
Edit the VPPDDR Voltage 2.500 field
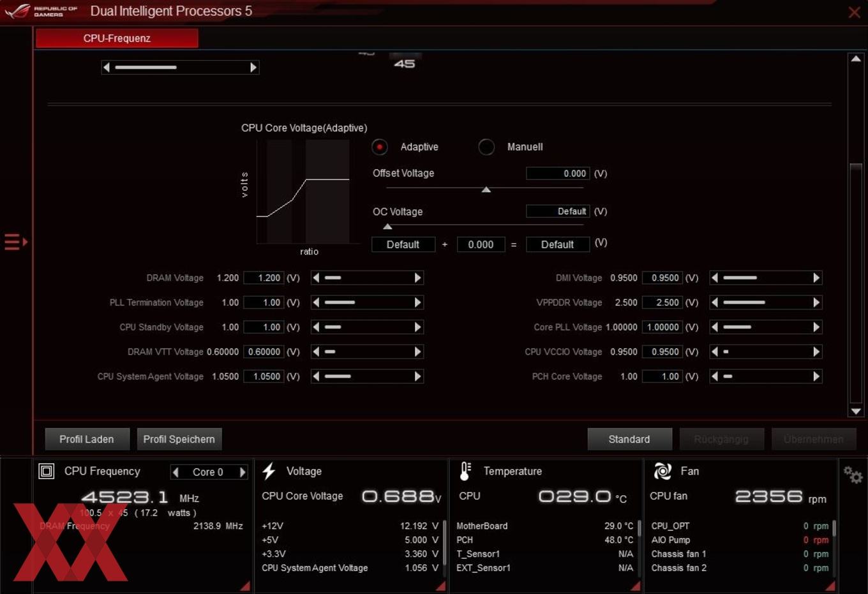[x=662, y=302]
